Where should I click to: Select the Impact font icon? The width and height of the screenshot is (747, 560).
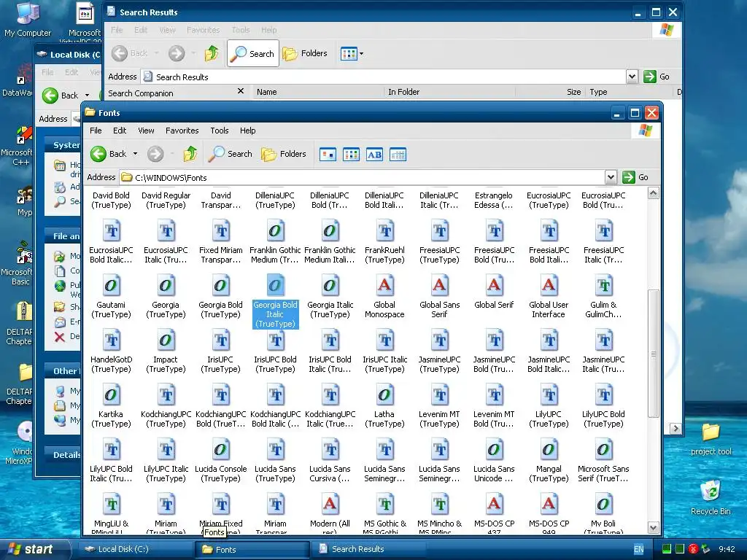click(x=166, y=341)
